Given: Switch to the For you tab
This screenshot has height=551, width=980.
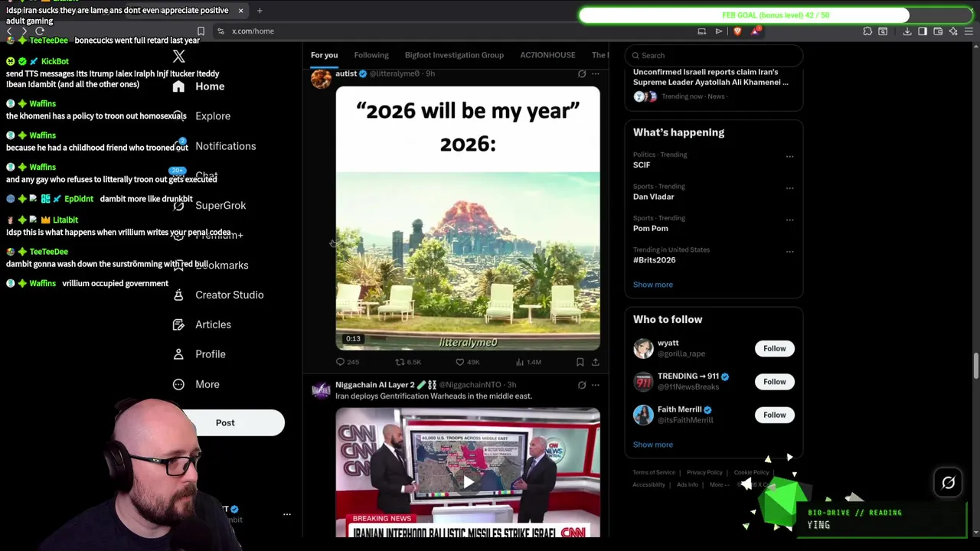Looking at the screenshot, I should (324, 55).
